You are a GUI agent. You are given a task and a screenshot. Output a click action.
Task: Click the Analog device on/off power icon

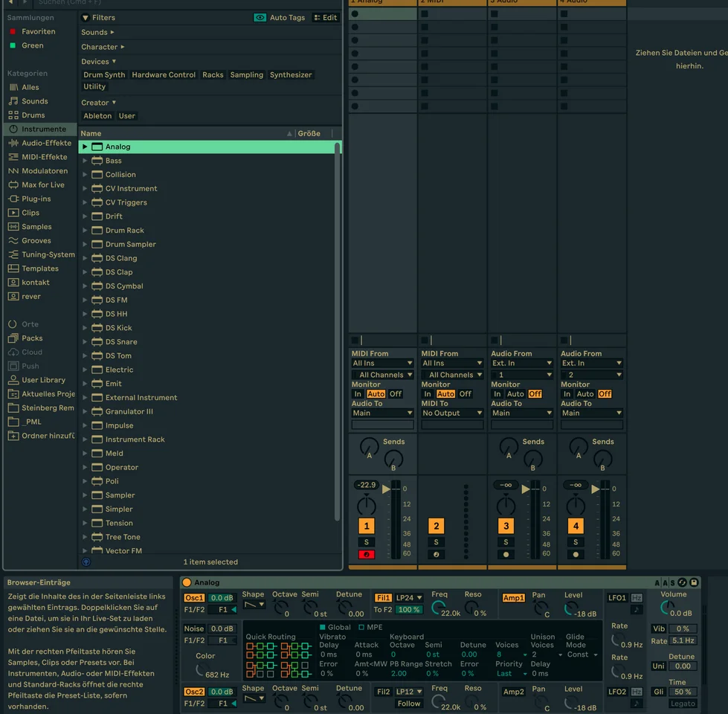(x=187, y=582)
